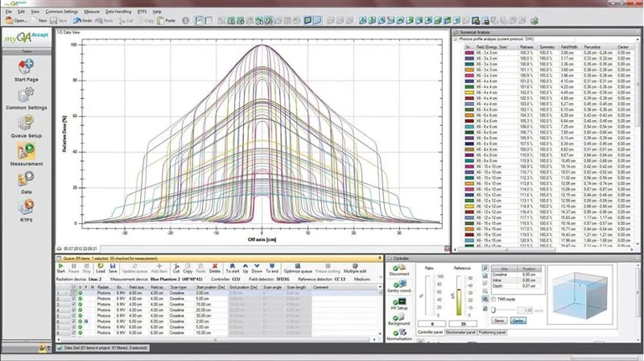Image resolution: width=644 pixels, height=361 pixels.
Task: Click the Ratio value field showing 0
Action: [432, 324]
